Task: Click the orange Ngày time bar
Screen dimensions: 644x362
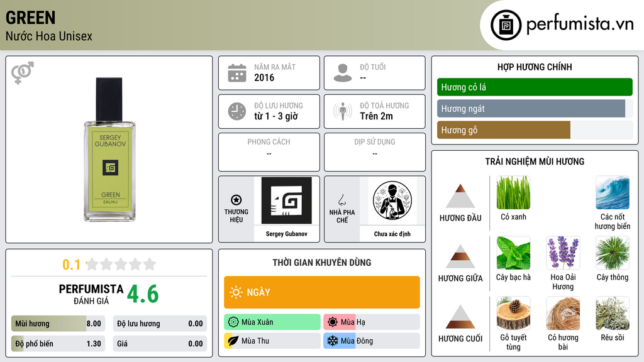Action: pyautogui.click(x=322, y=292)
